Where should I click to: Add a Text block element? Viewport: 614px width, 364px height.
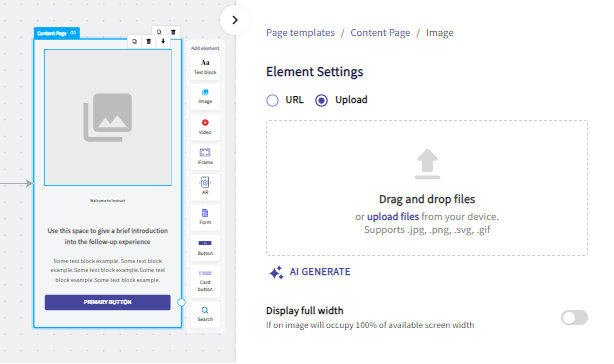(x=205, y=67)
